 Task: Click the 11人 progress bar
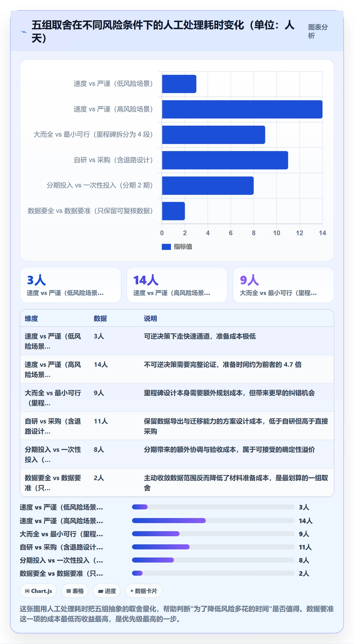tap(213, 547)
